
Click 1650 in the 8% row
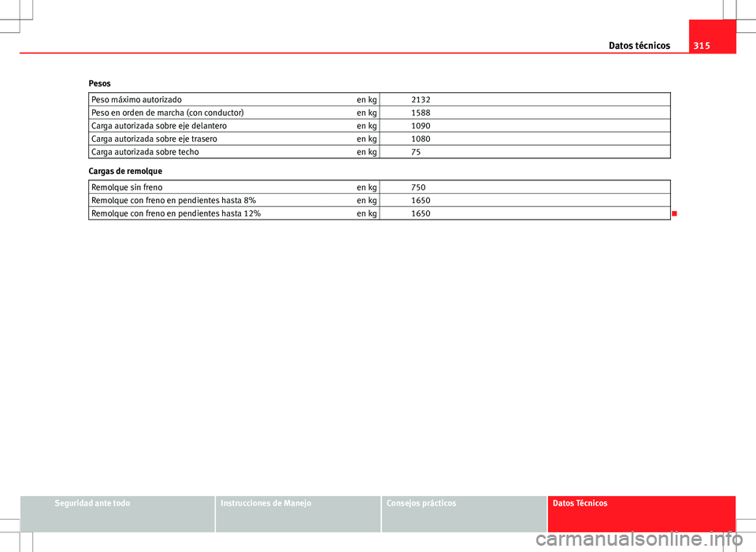click(421, 201)
